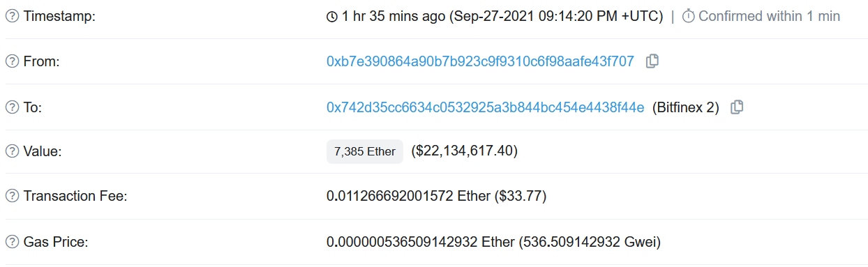Click the Transaction Fee label
The height and width of the screenshot is (267, 868).
(75, 197)
